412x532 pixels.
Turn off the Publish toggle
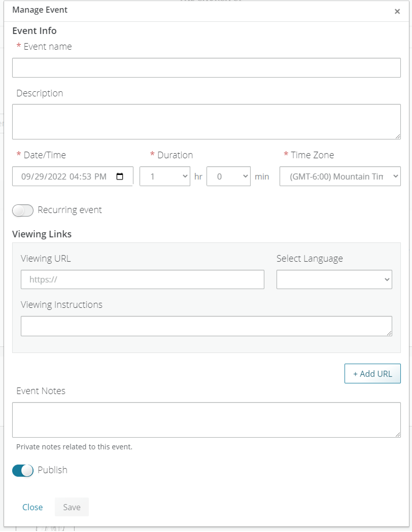[x=23, y=470]
